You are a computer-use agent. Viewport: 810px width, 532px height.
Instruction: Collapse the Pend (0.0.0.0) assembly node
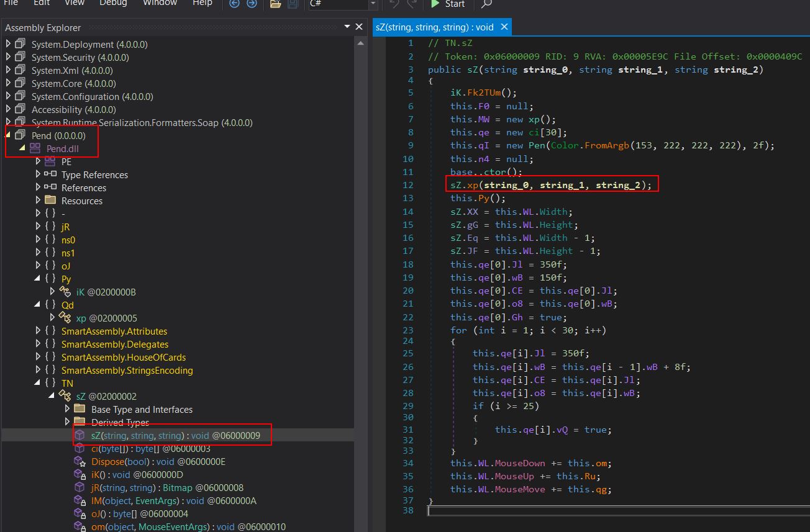pyautogui.click(x=9, y=135)
